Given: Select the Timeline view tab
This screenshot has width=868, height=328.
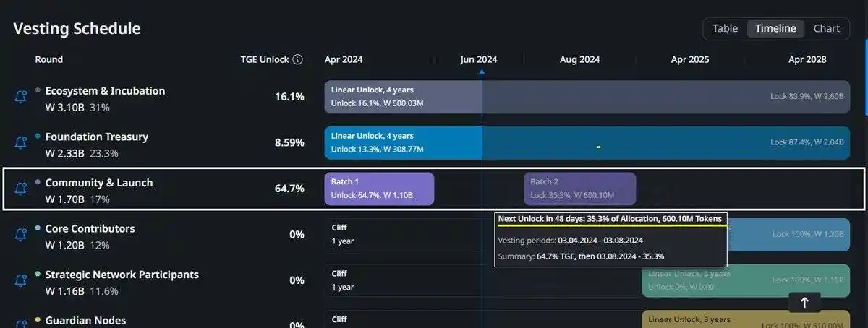Looking at the screenshot, I should 775,29.
